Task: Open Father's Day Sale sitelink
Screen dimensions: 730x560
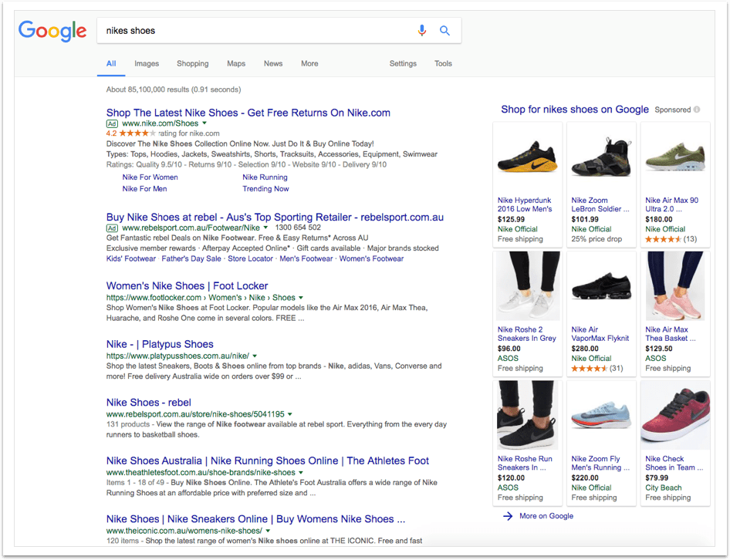Action: point(191,259)
